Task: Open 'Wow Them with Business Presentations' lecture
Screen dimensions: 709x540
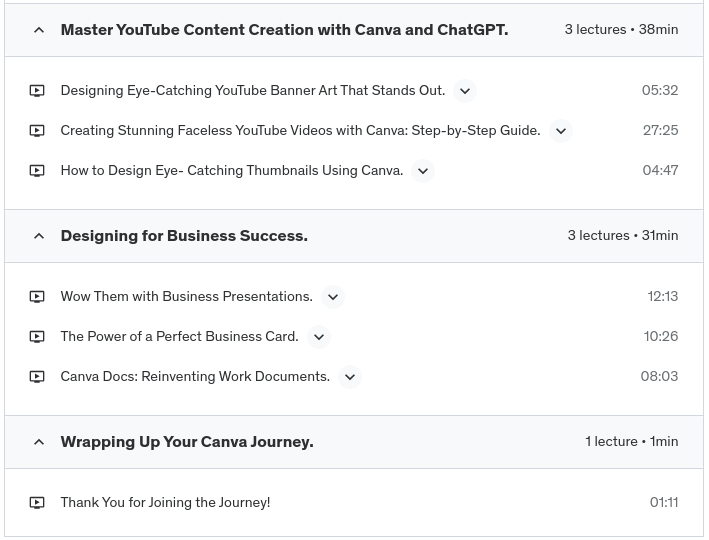Action: coord(186,297)
